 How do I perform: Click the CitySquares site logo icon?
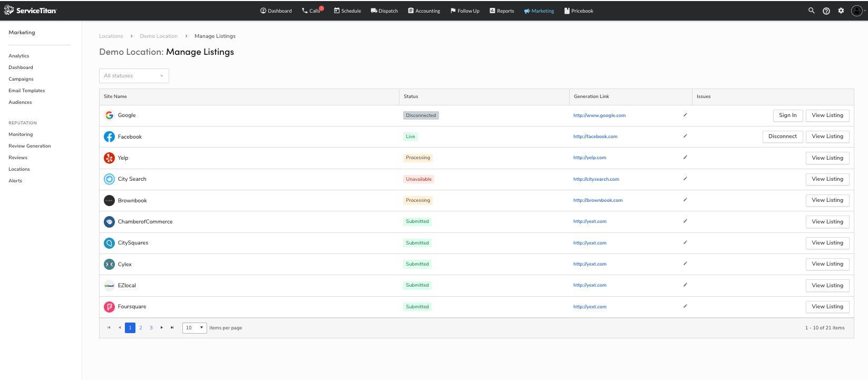coord(109,243)
